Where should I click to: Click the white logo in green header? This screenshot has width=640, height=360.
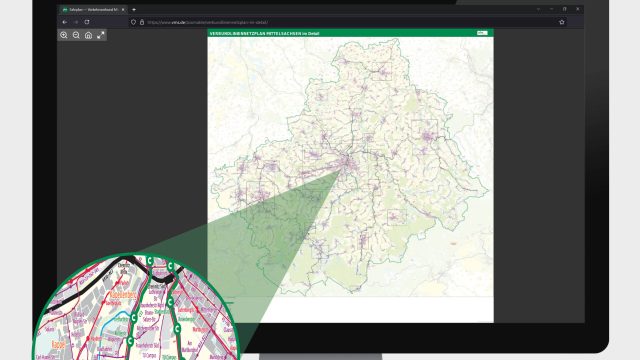tap(482, 33)
